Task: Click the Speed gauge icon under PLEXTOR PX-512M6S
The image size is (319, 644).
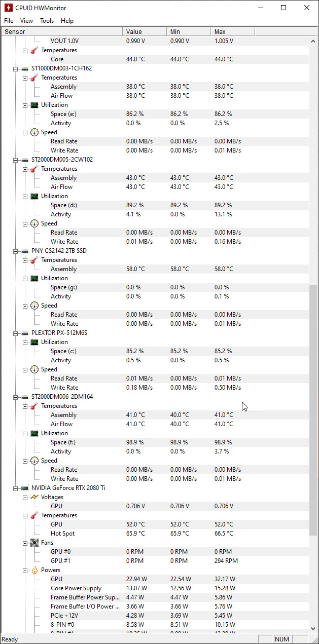Action: point(34,369)
